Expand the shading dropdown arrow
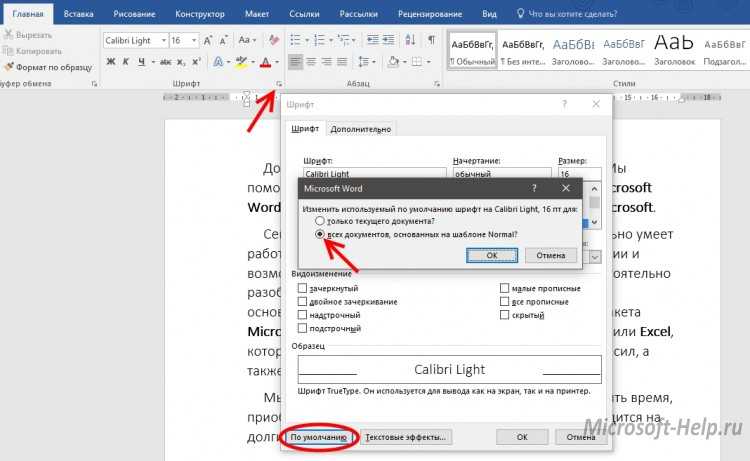750x461 pixels. pos(405,62)
